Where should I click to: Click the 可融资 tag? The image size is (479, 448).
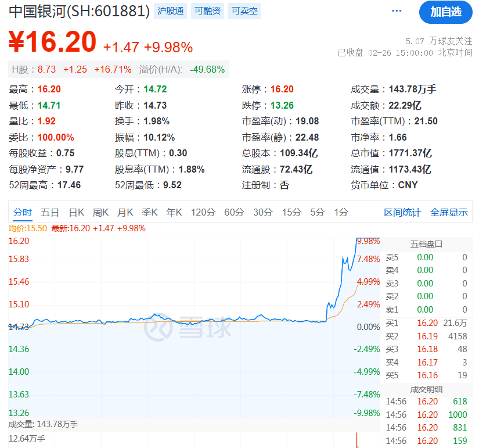coord(207,11)
